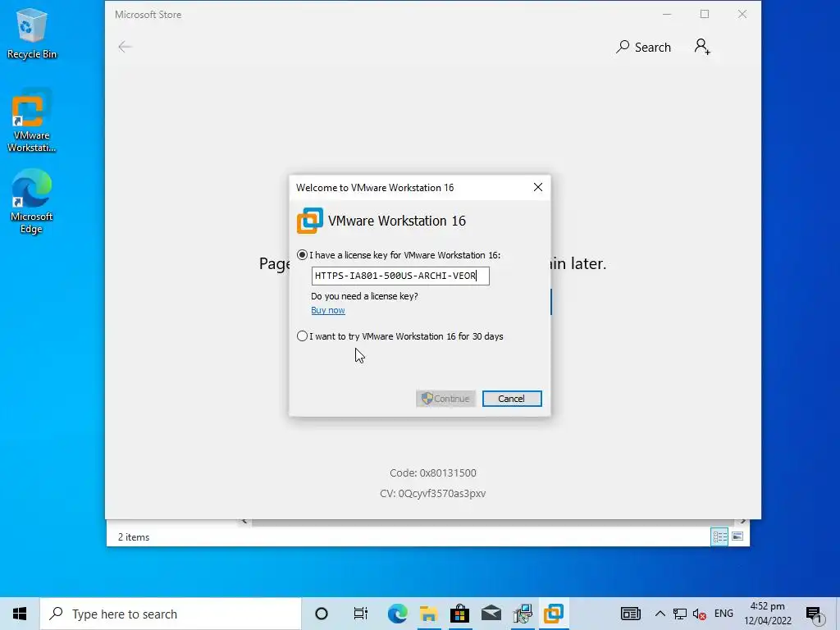
Task: Open Task View from the taskbar
Action: coord(361,614)
